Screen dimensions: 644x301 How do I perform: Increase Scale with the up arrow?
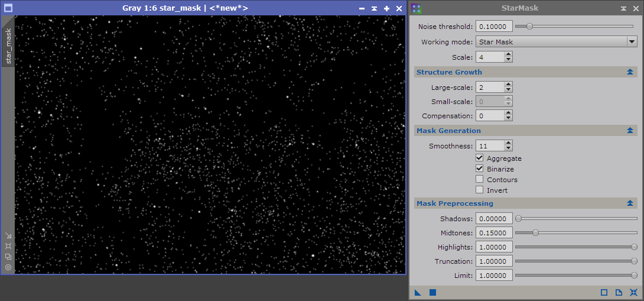[x=509, y=54]
